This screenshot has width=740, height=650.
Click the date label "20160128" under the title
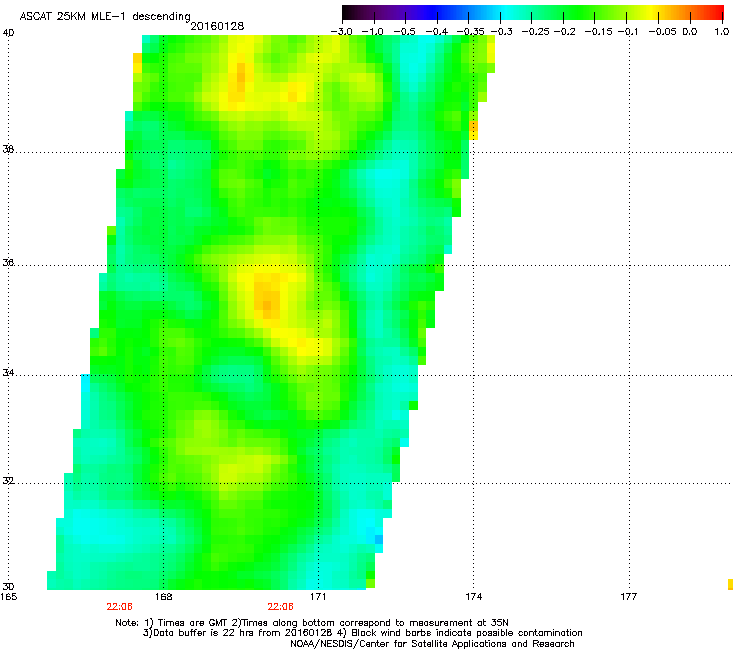point(217,26)
